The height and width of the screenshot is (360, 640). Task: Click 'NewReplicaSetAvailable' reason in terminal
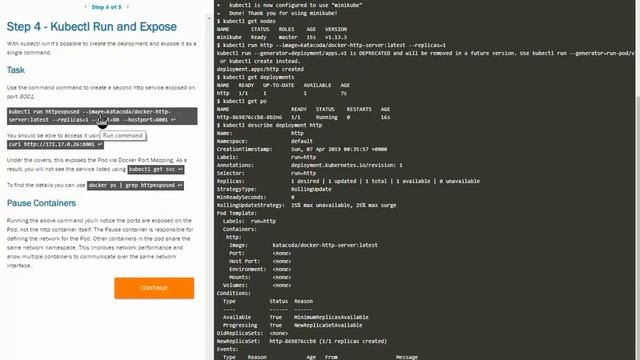[x=328, y=325]
